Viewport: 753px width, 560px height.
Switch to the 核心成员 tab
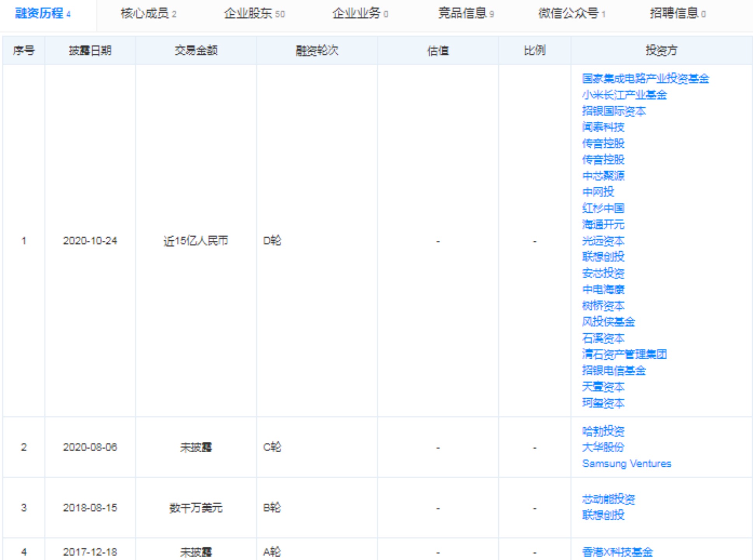(148, 14)
